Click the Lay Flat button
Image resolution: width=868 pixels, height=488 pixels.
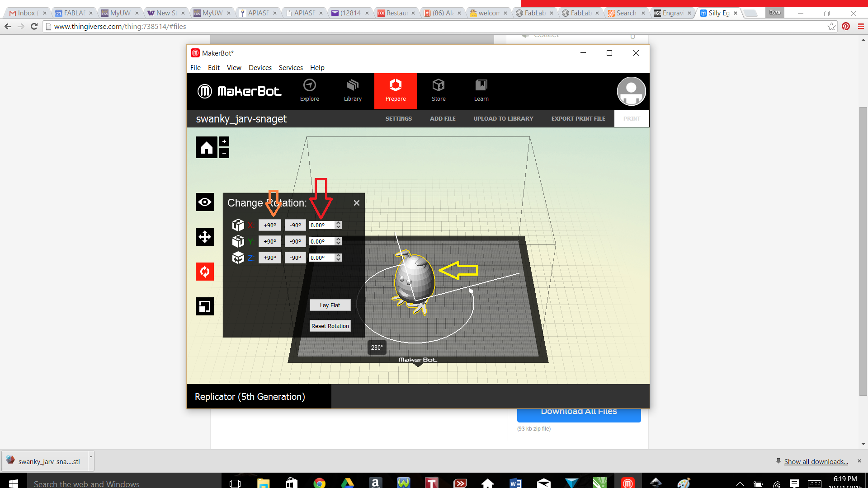coord(330,305)
